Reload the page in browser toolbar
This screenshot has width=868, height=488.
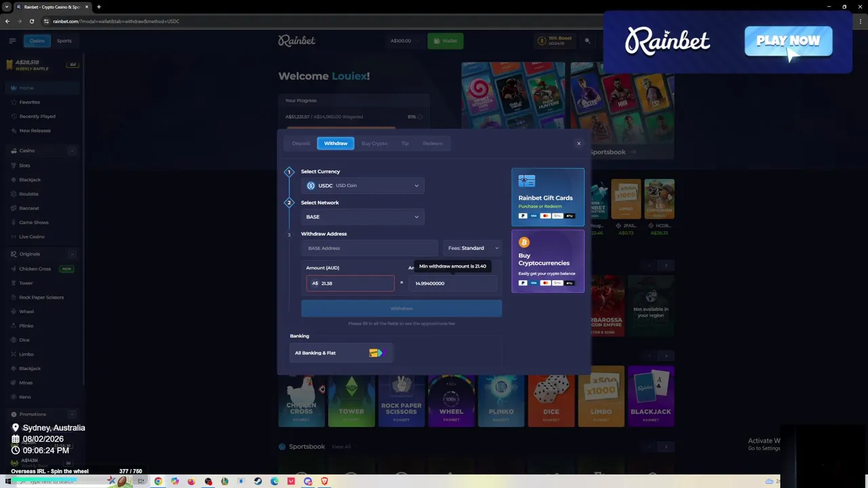[31, 21]
